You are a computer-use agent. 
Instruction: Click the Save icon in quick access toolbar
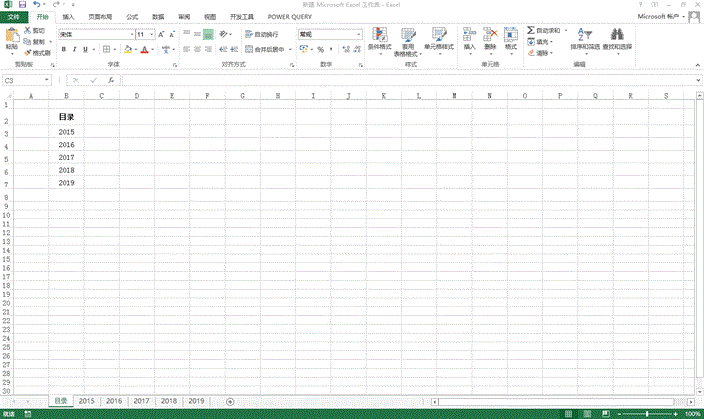coord(21,5)
